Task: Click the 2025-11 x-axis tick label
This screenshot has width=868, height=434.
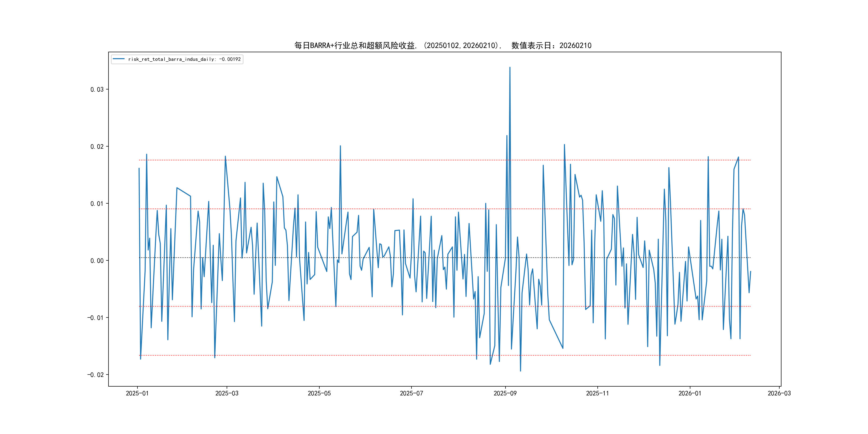Action: (597, 393)
